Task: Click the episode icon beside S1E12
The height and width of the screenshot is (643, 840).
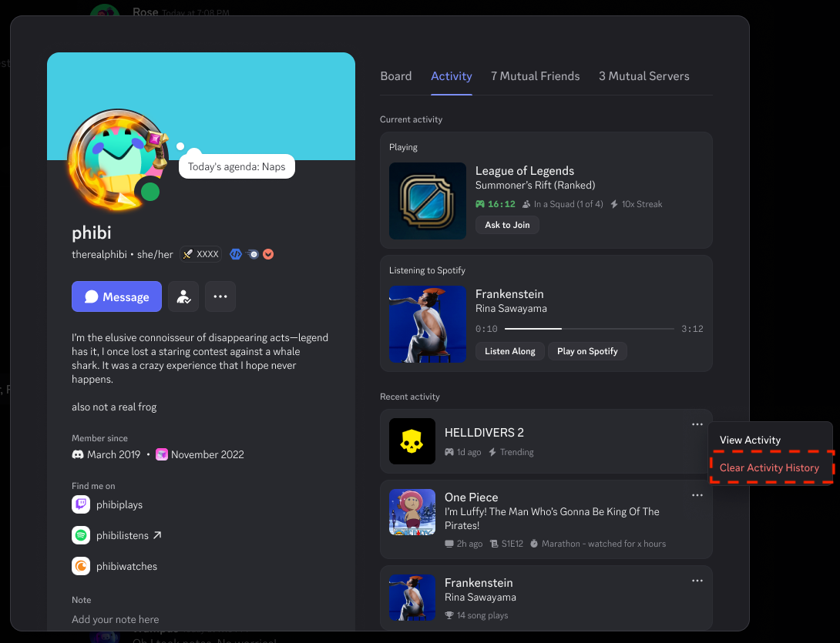Action: 493,544
